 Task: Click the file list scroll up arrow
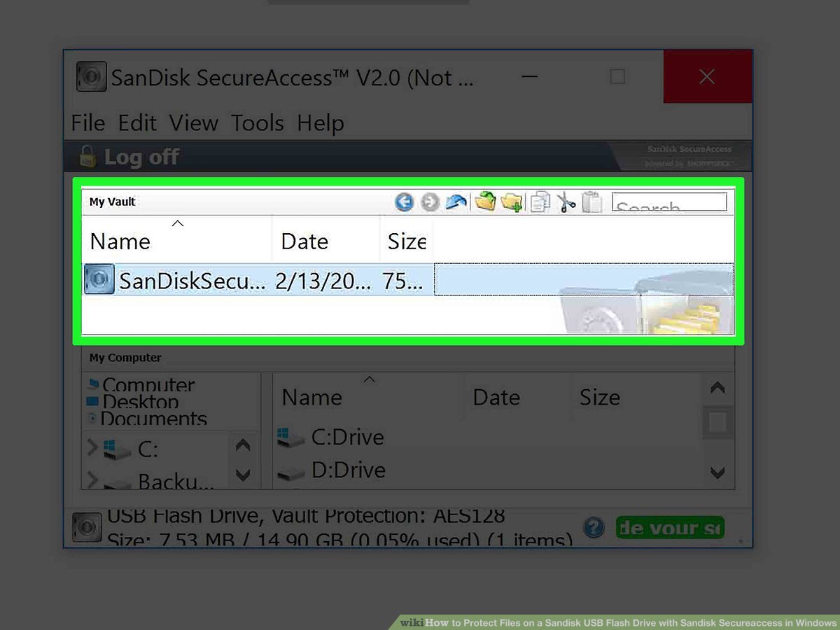(x=717, y=387)
